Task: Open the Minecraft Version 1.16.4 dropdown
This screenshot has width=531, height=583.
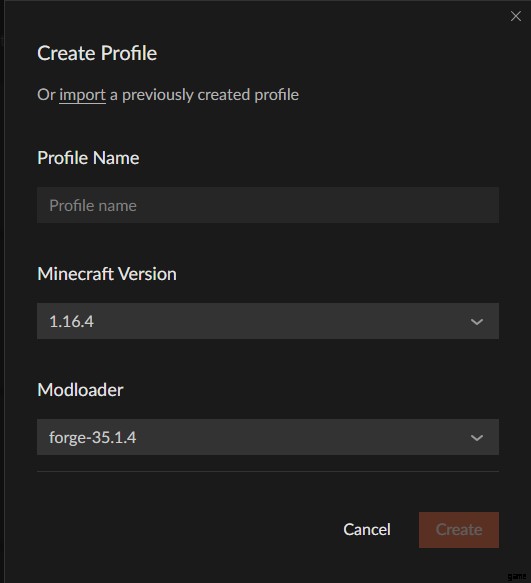Action: [x=268, y=321]
